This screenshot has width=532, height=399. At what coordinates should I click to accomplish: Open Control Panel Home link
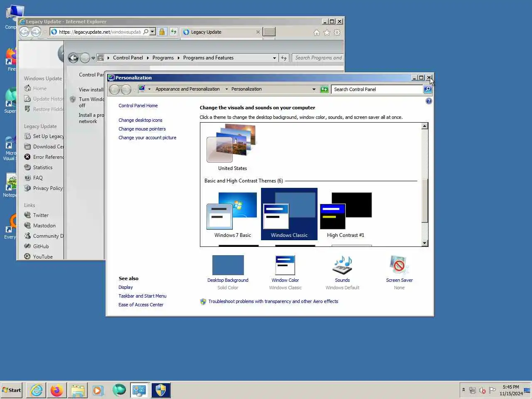tap(138, 106)
